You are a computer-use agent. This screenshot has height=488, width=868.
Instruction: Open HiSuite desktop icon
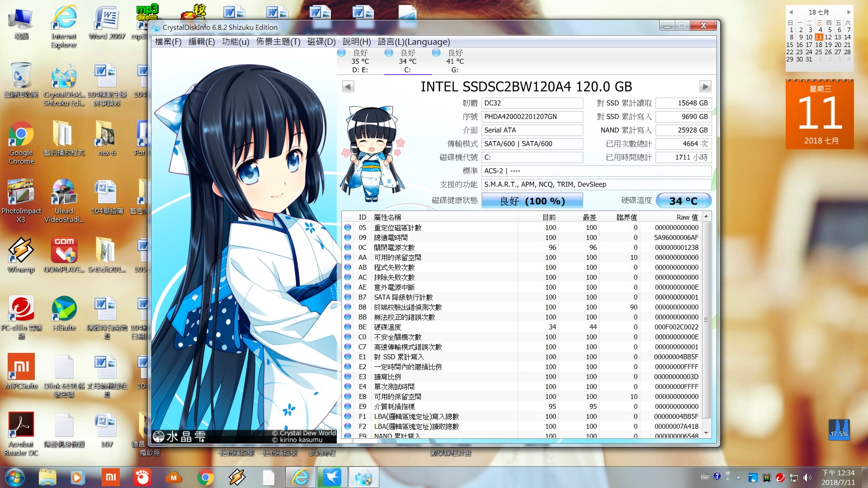click(64, 314)
